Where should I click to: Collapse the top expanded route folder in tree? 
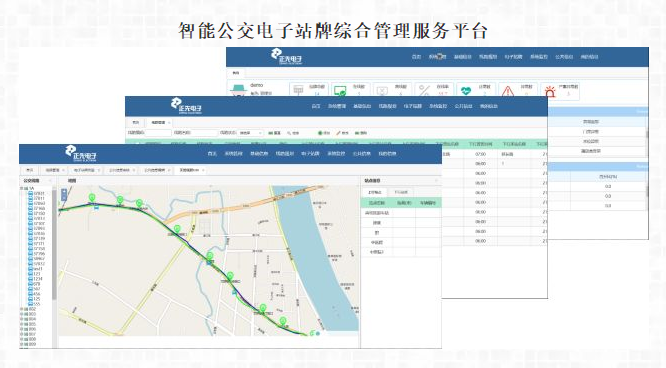click(22, 188)
